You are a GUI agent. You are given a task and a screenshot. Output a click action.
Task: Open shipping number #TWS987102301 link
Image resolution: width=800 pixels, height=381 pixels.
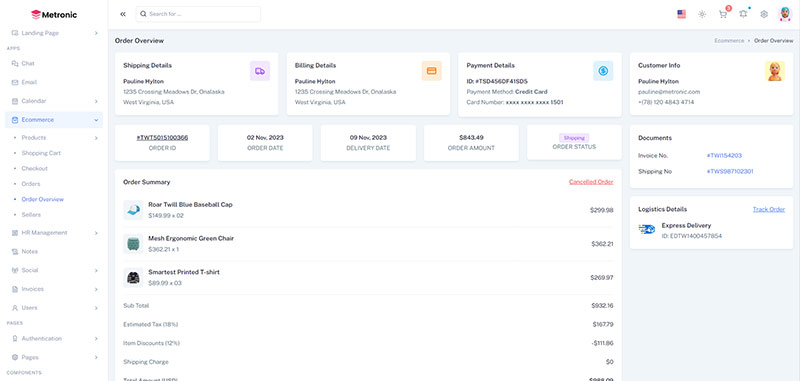[x=730, y=171]
